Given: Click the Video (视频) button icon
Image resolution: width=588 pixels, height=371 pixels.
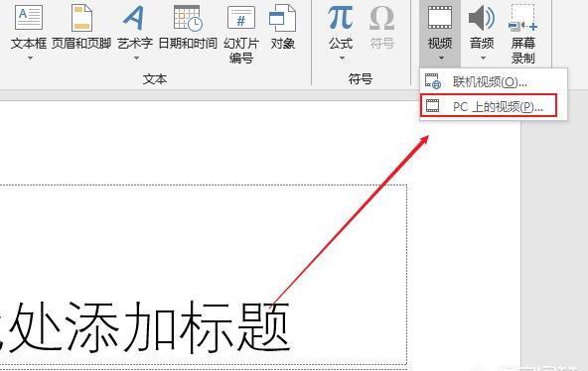Looking at the screenshot, I should (440, 18).
